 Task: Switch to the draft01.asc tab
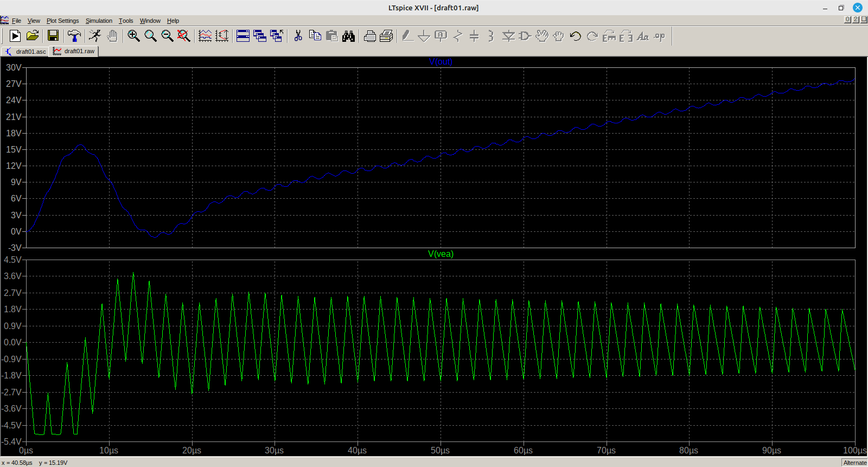25,52
